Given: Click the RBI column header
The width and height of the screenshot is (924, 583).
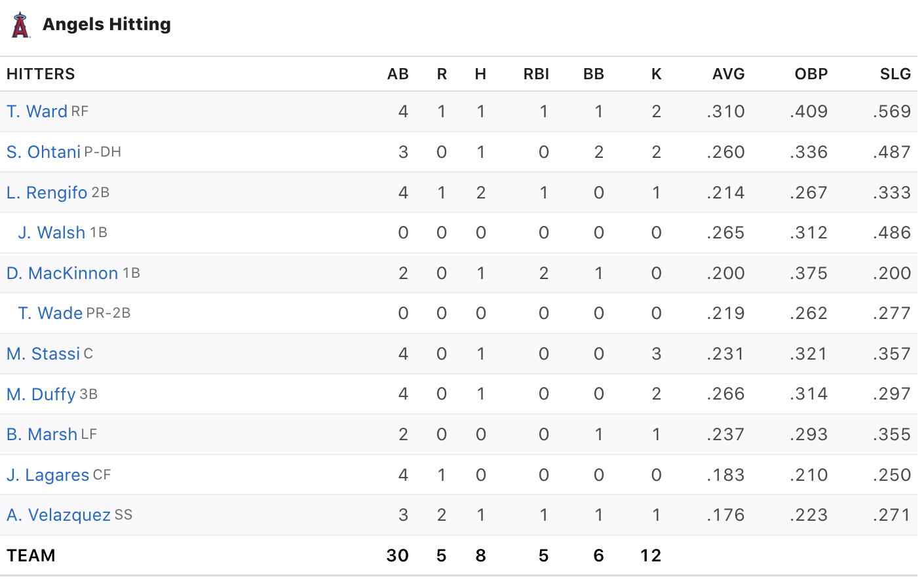Looking at the screenshot, I should coord(536,74).
